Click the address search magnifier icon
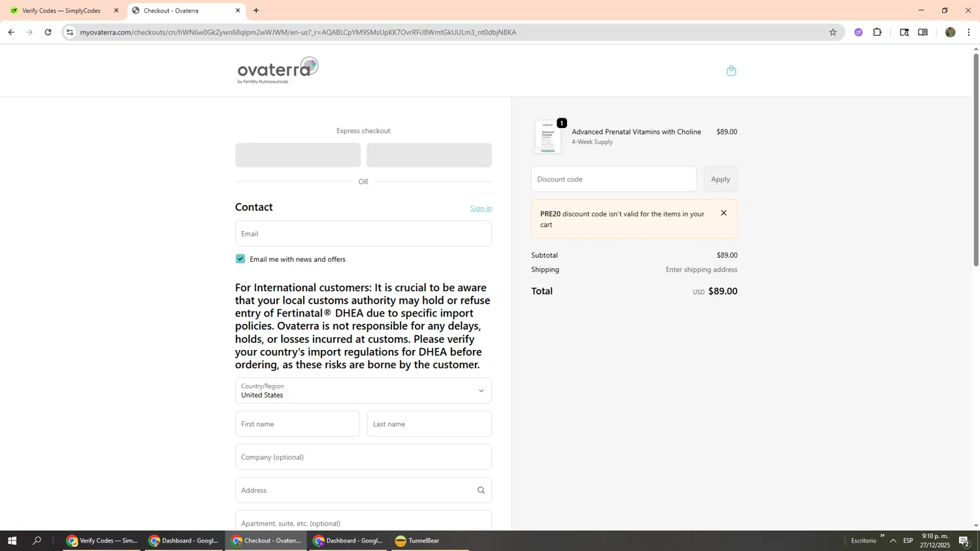This screenshot has height=551, width=980. 481,490
